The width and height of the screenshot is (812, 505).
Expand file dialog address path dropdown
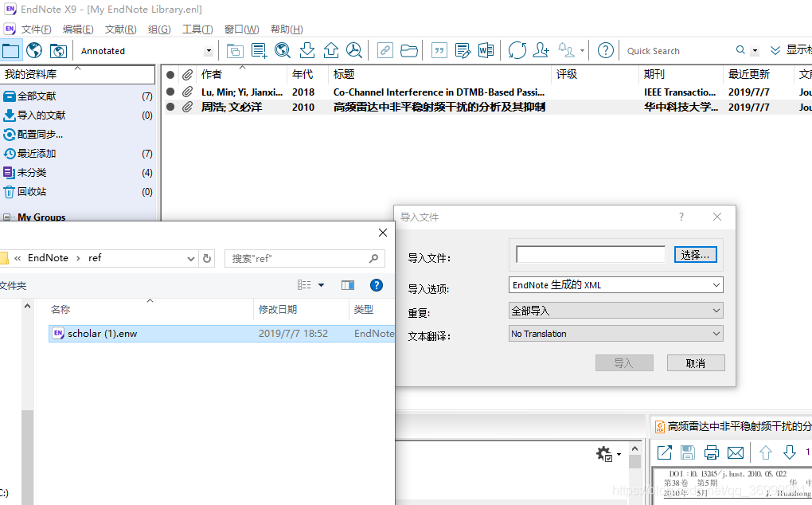pyautogui.click(x=190, y=258)
